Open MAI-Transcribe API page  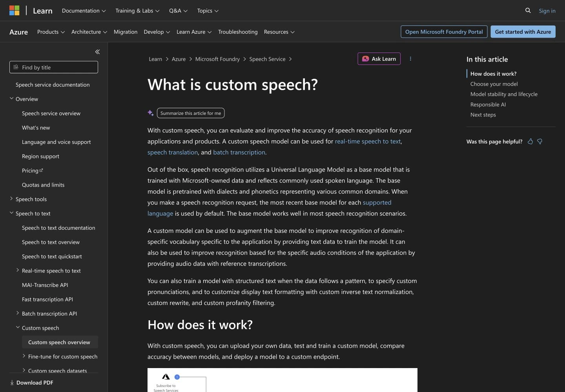pyautogui.click(x=45, y=285)
